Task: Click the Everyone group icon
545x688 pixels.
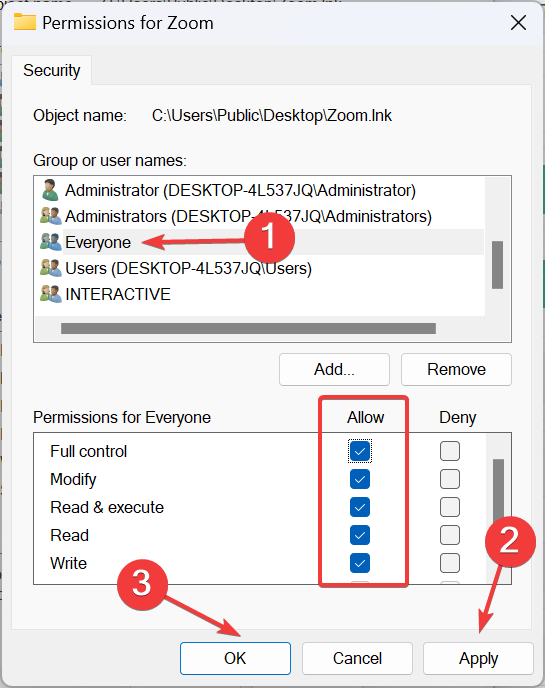Action: pyautogui.click(x=50, y=242)
